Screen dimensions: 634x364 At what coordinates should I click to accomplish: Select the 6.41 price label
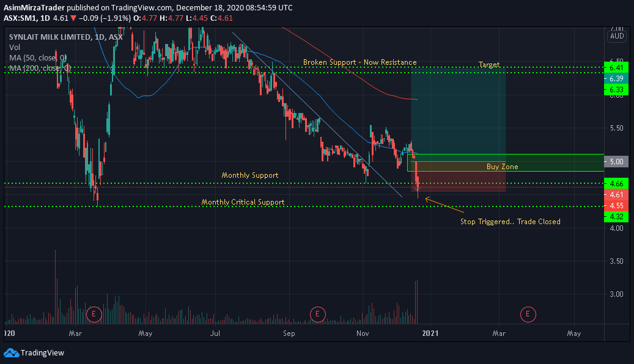[x=616, y=67]
